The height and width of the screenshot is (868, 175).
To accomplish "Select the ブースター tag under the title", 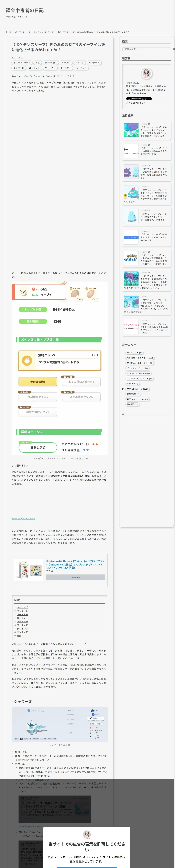I will 66,68.
